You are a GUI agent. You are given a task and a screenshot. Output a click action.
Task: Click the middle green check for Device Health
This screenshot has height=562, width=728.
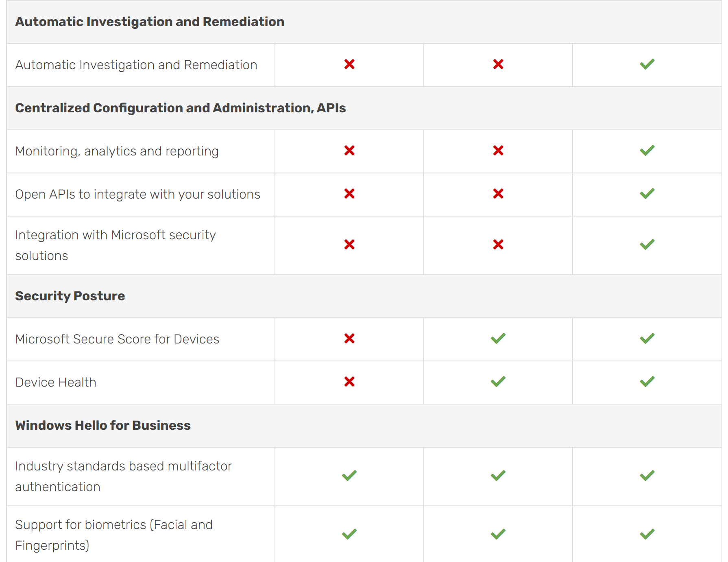tap(498, 382)
